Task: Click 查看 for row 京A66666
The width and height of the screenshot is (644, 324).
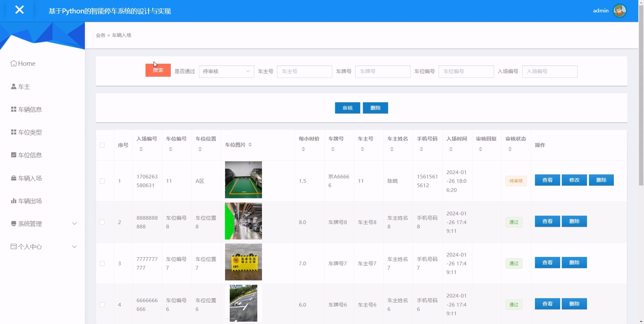Action: tap(547, 180)
